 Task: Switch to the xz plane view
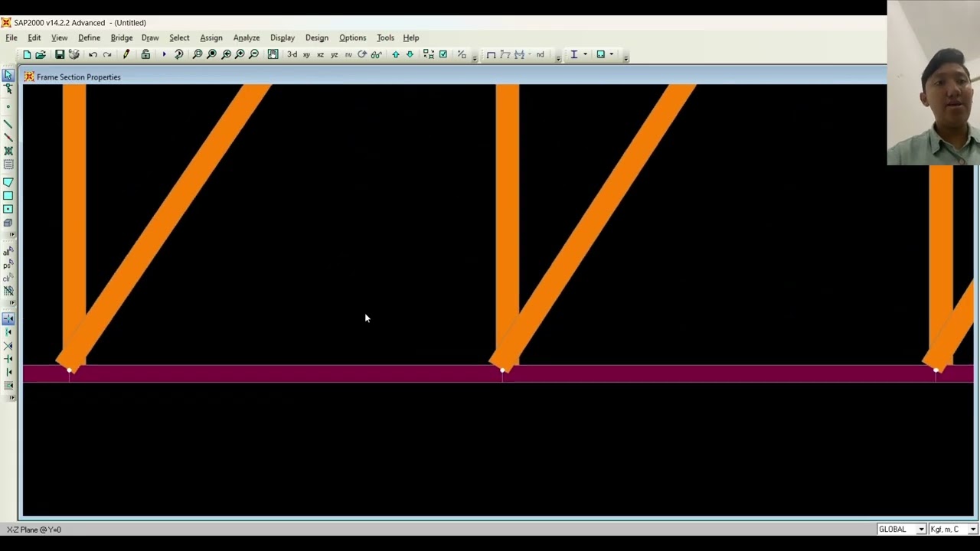coord(320,54)
